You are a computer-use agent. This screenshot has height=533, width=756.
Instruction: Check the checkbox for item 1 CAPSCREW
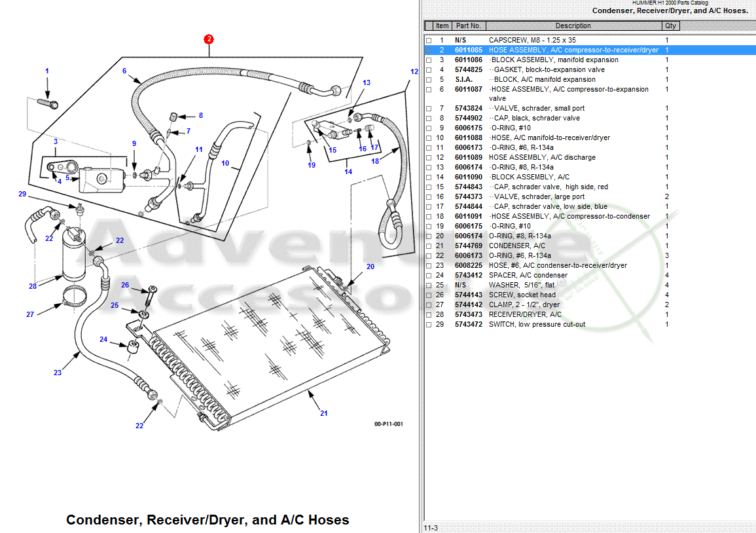point(429,40)
